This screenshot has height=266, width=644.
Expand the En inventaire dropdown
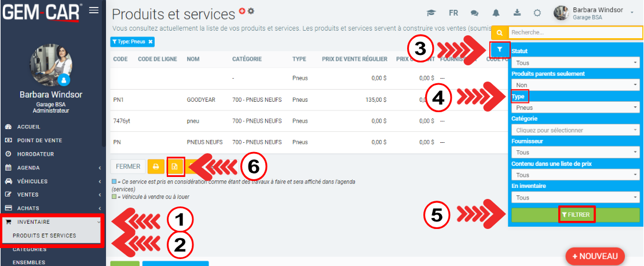point(576,198)
